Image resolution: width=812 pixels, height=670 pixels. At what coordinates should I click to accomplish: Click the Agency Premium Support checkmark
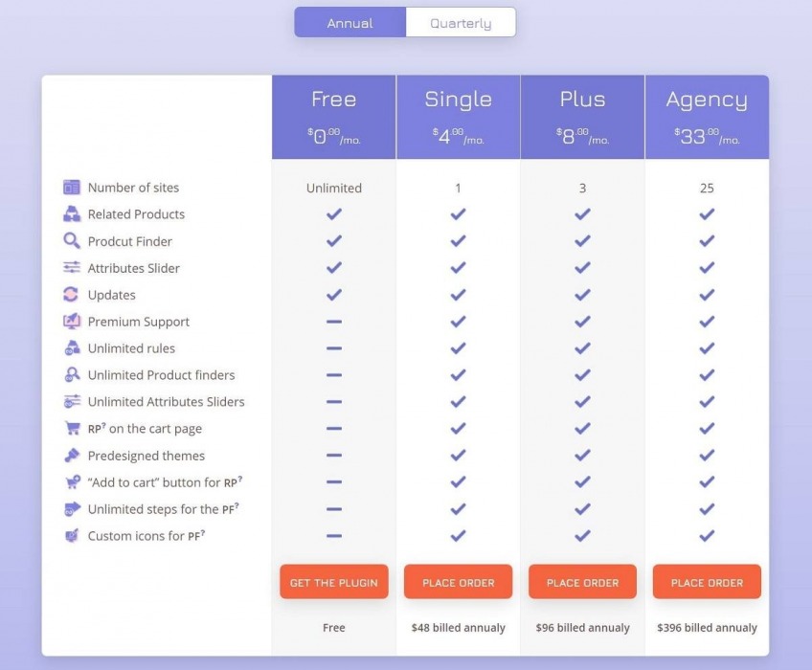pos(707,322)
